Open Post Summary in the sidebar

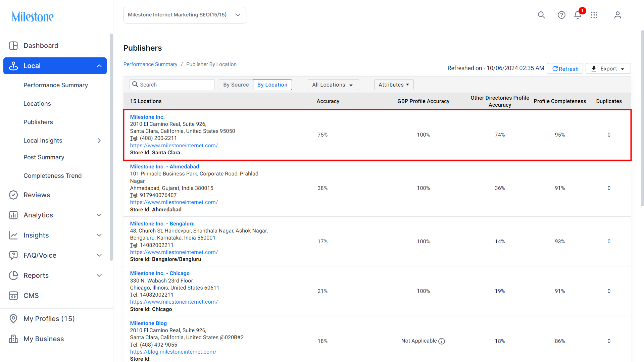(44, 157)
